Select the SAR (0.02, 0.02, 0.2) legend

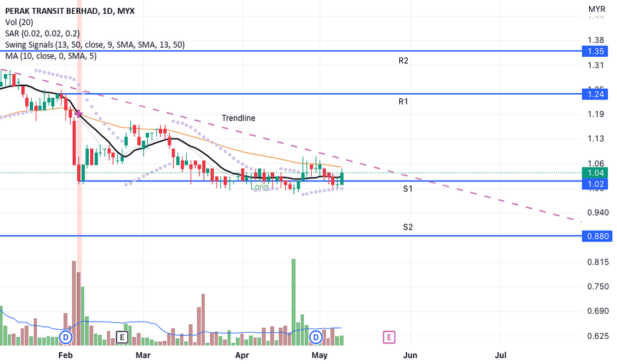tap(42, 34)
